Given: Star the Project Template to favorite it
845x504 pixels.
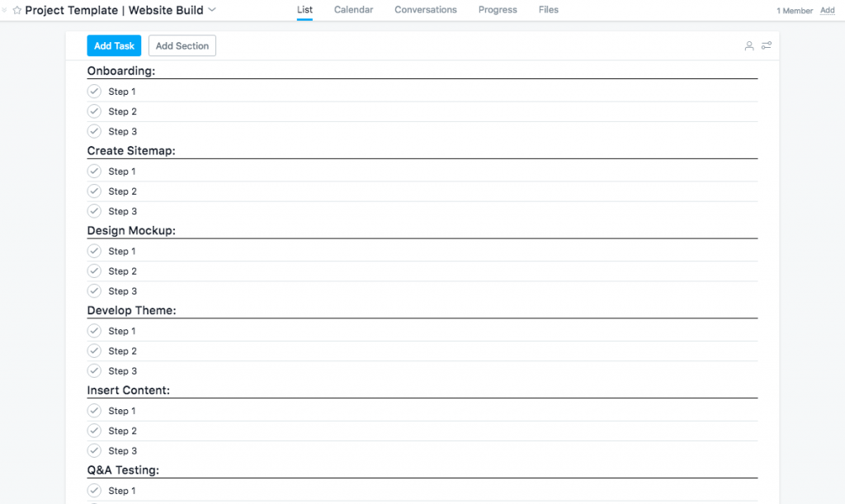Looking at the screenshot, I should pyautogui.click(x=18, y=10).
